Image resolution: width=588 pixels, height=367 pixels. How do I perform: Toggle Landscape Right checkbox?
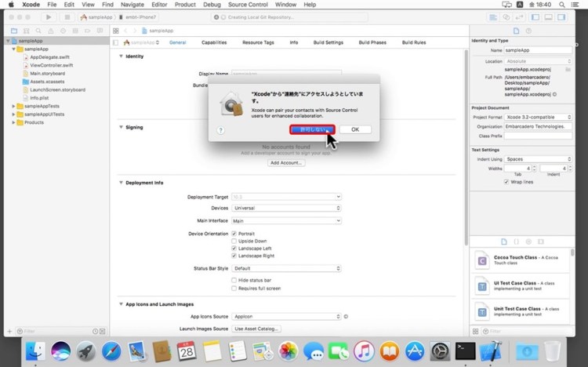coord(234,256)
